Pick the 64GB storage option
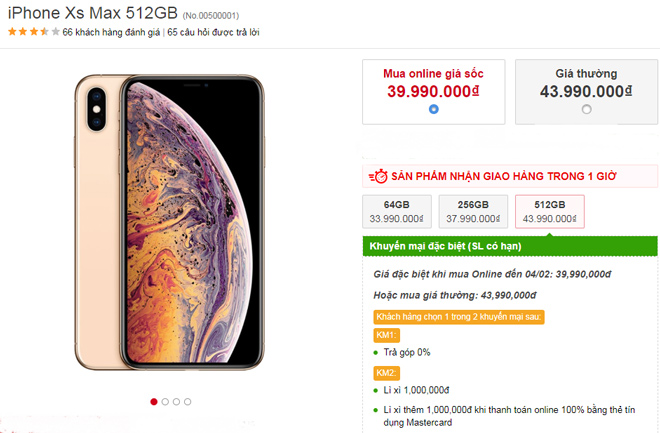 pos(393,211)
